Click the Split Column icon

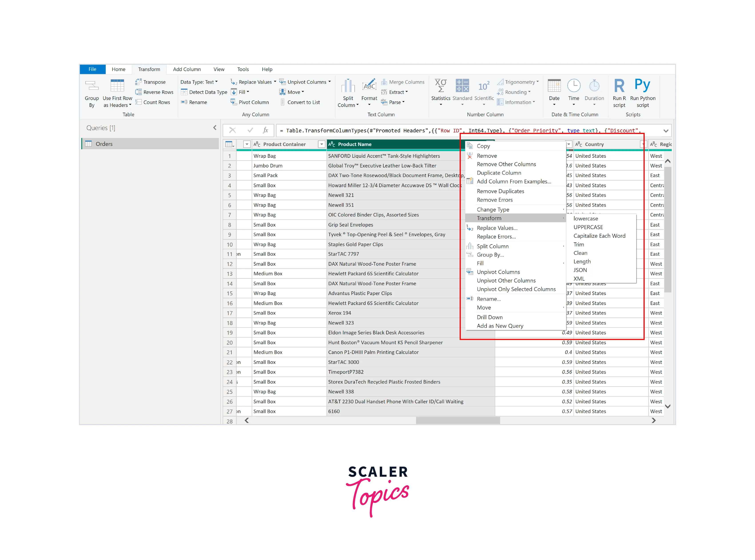(348, 86)
